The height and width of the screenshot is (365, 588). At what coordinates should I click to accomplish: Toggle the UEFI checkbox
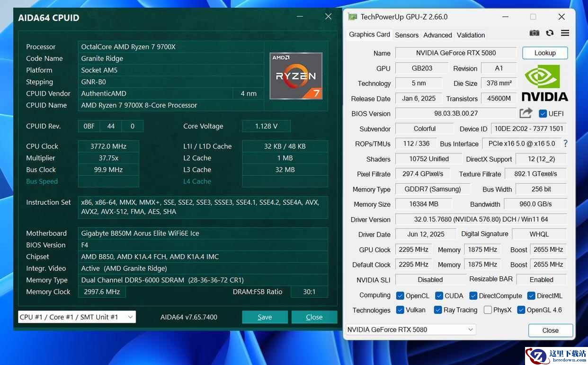pyautogui.click(x=543, y=114)
